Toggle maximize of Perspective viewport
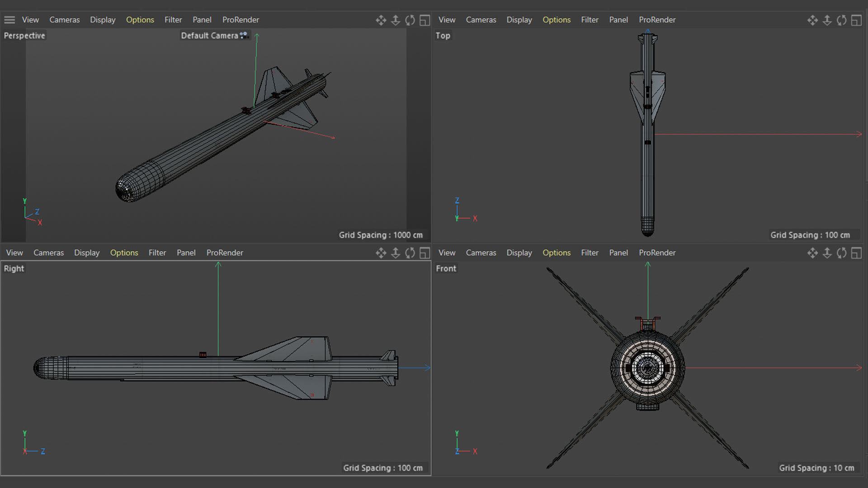This screenshot has width=868, height=488. coord(425,20)
